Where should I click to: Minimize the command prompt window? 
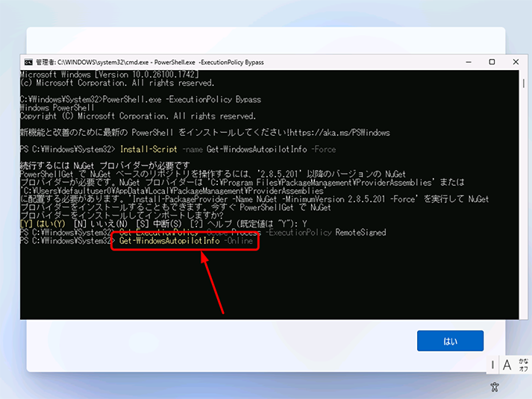pos(469,63)
